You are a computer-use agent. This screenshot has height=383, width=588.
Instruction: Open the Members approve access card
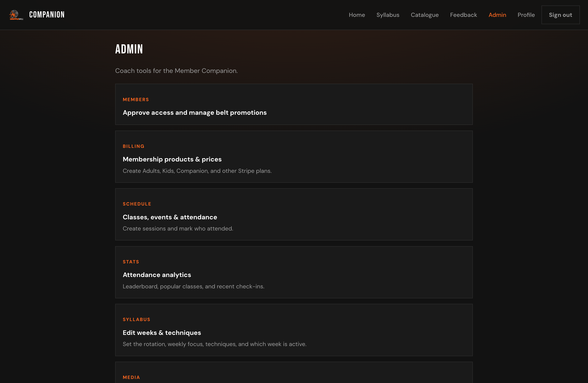(x=294, y=104)
